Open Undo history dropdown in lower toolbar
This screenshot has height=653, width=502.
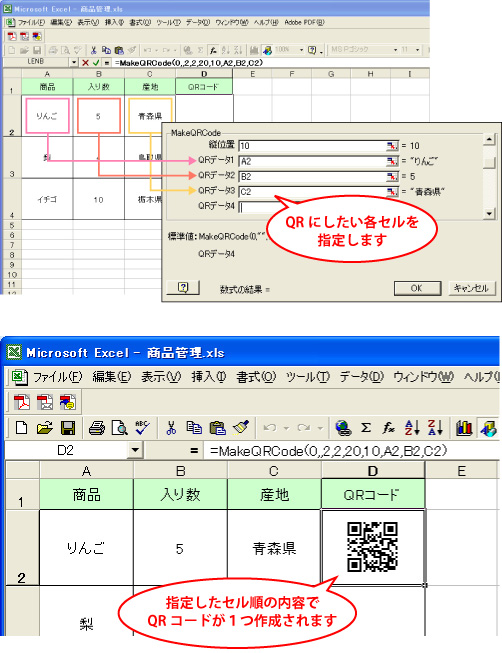point(286,428)
